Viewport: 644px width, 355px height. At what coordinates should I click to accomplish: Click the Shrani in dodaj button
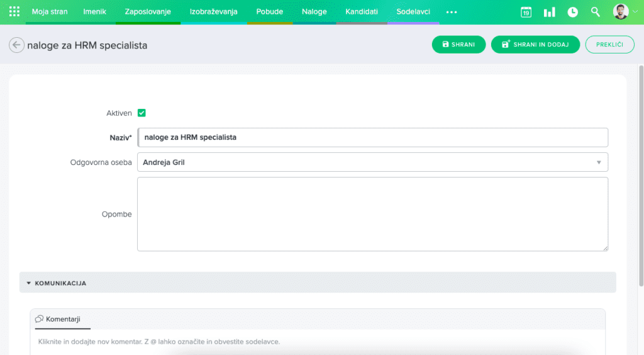tap(535, 45)
